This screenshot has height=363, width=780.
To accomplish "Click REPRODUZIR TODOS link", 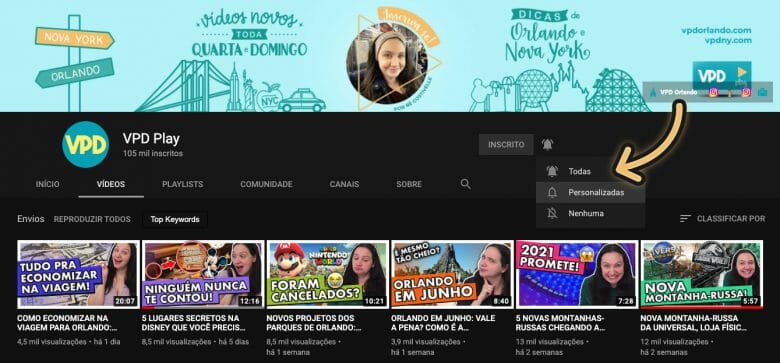I will pyautogui.click(x=92, y=219).
